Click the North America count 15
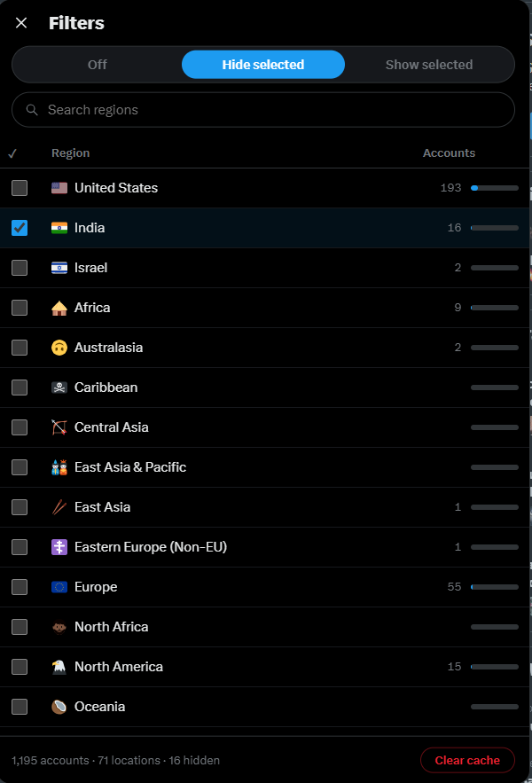532x783 pixels. [x=454, y=667]
